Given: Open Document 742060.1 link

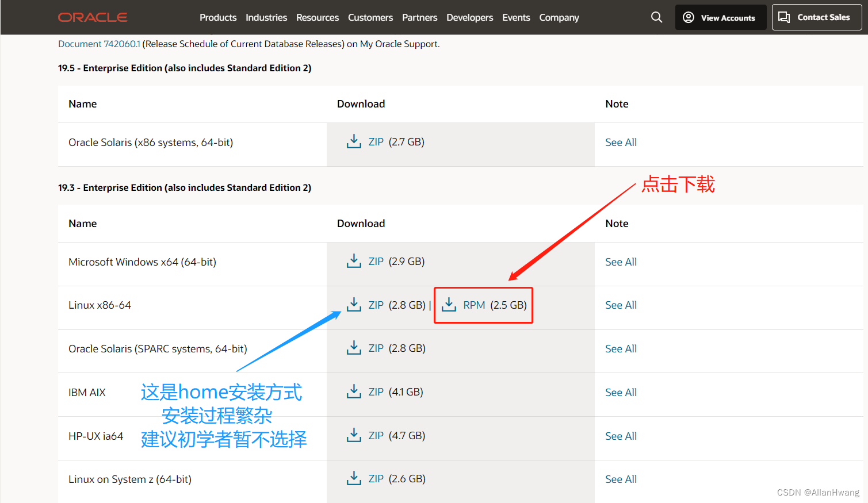Looking at the screenshot, I should coord(99,44).
